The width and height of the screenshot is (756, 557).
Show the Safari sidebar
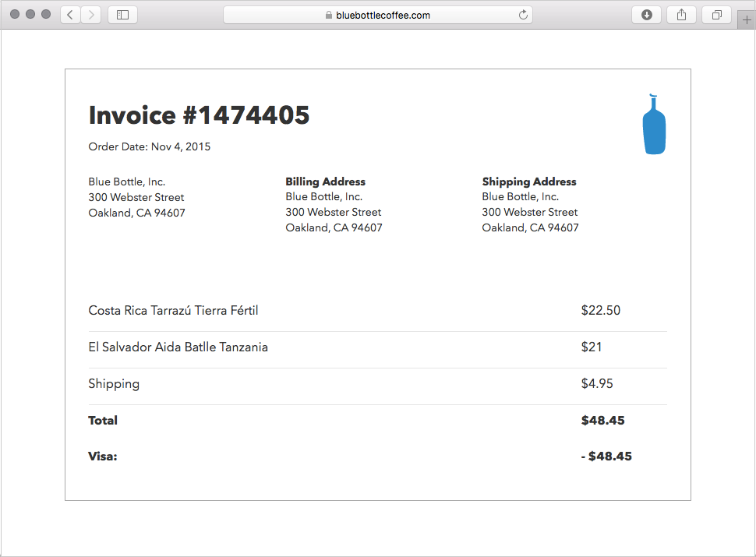tap(123, 15)
